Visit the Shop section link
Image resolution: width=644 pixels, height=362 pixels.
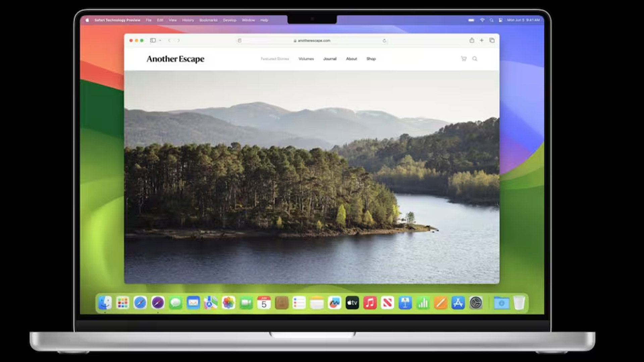tap(371, 59)
